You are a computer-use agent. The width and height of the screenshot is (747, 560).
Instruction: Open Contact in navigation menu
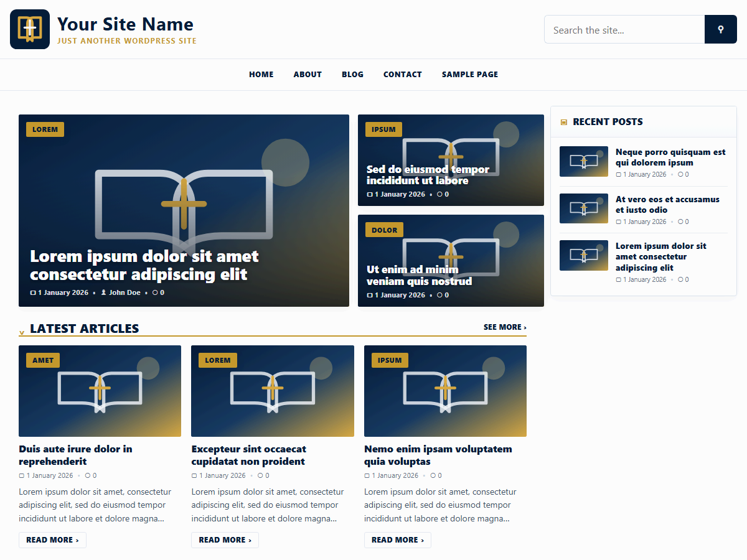pyautogui.click(x=403, y=75)
